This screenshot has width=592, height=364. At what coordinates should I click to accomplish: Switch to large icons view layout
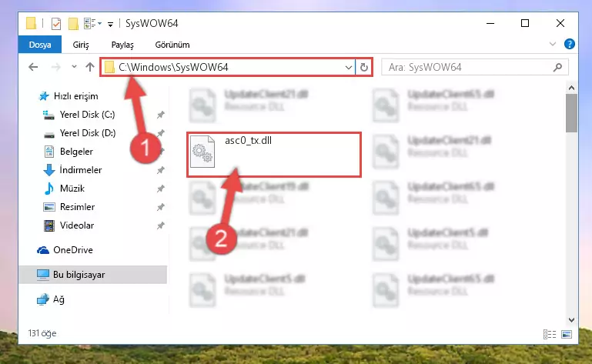[x=567, y=334]
